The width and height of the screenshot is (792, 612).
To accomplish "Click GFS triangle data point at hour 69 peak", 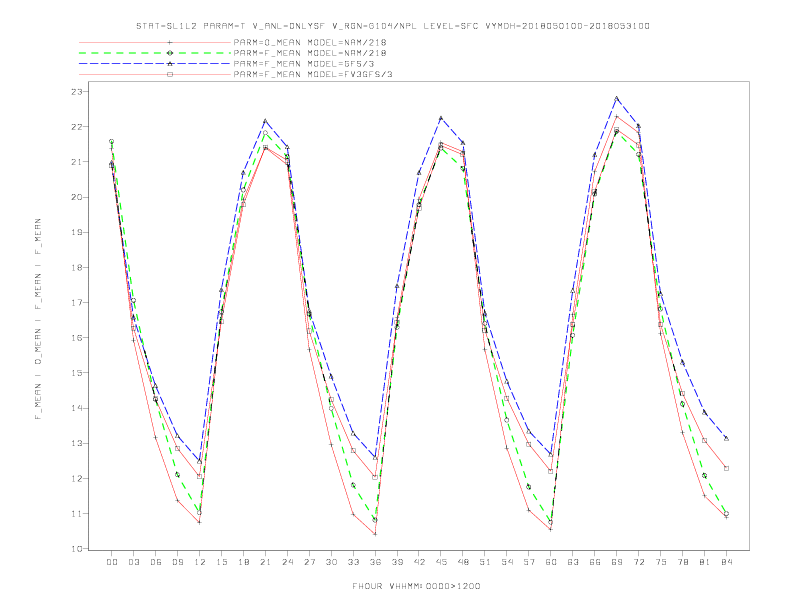I will point(617,98).
